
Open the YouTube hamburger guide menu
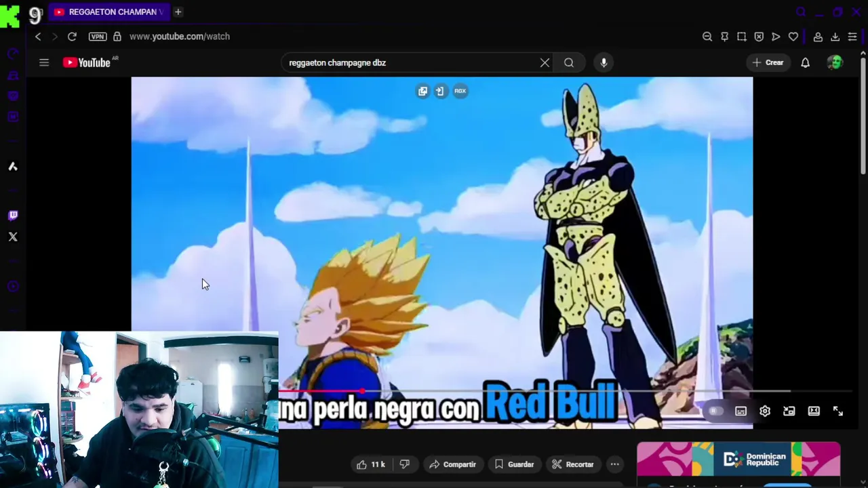44,62
